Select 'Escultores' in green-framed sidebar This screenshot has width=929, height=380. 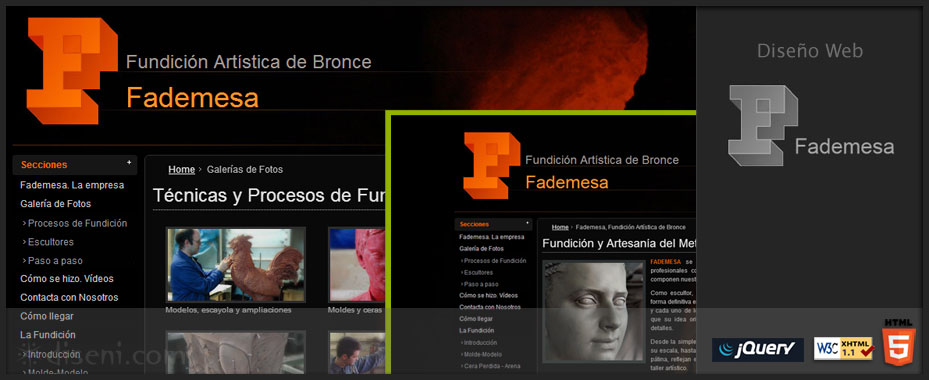pos(477,273)
